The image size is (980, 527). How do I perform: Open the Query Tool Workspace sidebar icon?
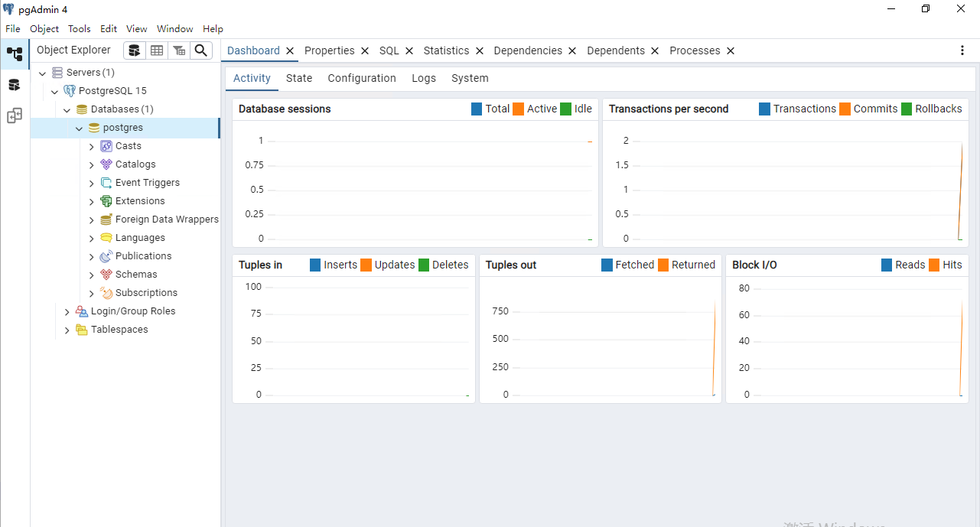pyautogui.click(x=15, y=85)
